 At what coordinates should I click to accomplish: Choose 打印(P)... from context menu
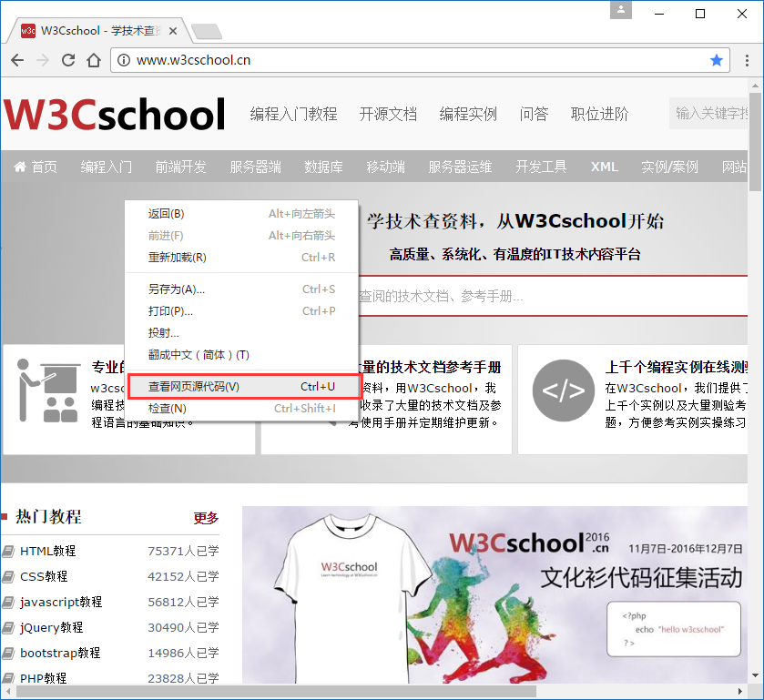tap(241, 311)
